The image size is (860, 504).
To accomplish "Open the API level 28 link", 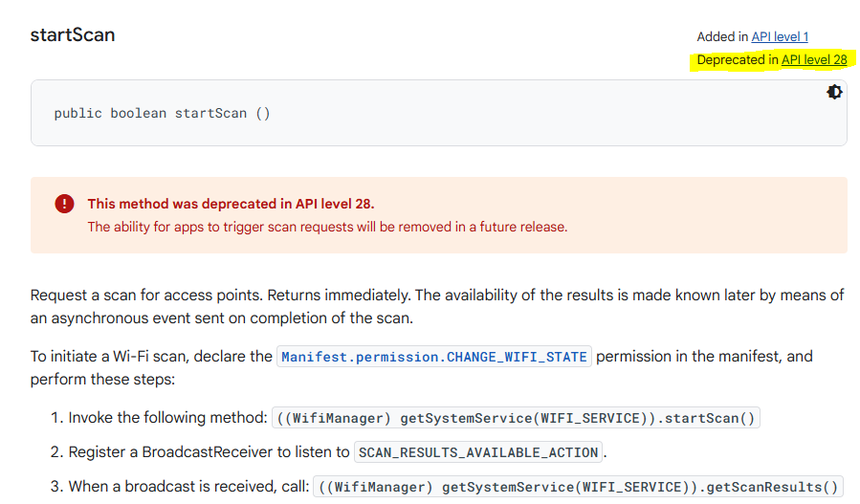I will click(814, 59).
